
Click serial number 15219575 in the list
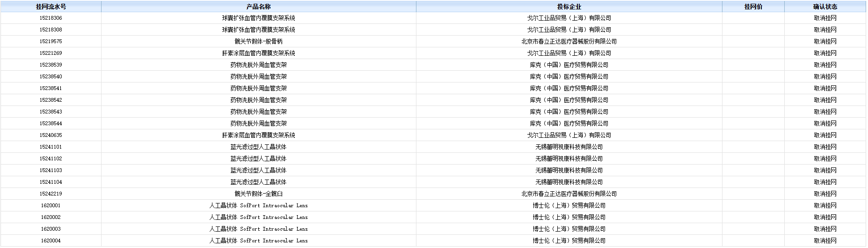tap(51, 42)
